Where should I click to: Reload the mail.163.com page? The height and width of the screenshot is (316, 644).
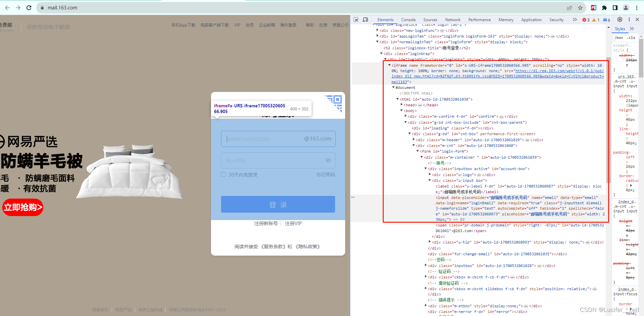(29, 8)
